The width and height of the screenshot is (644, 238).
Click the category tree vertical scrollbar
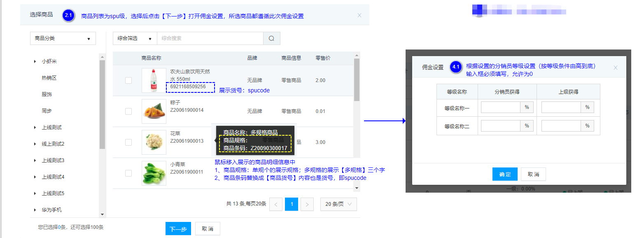coord(102,103)
